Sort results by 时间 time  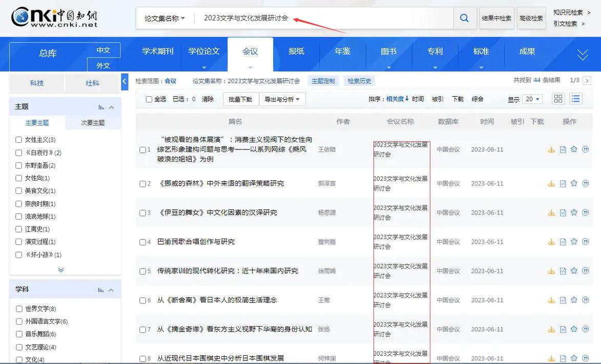pyautogui.click(x=418, y=98)
